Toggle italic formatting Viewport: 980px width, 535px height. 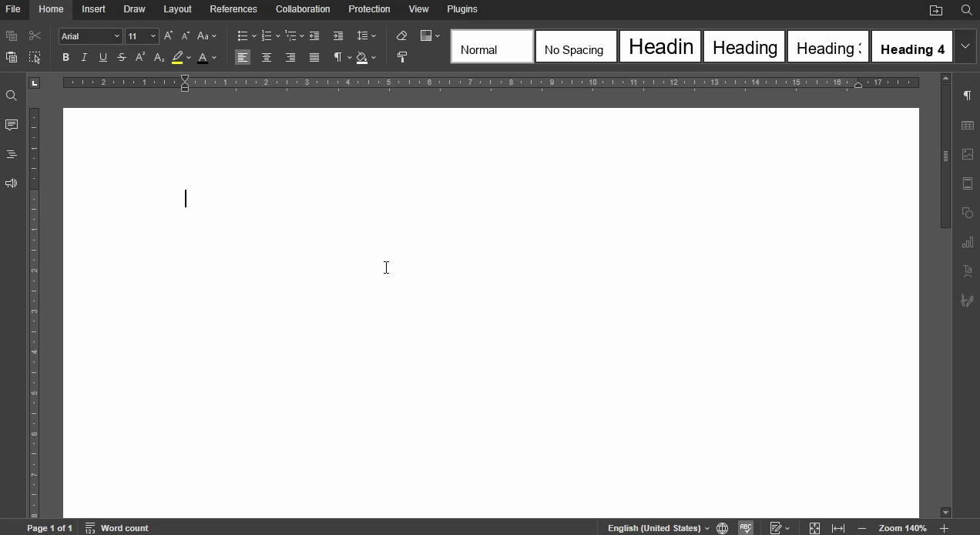85,58
